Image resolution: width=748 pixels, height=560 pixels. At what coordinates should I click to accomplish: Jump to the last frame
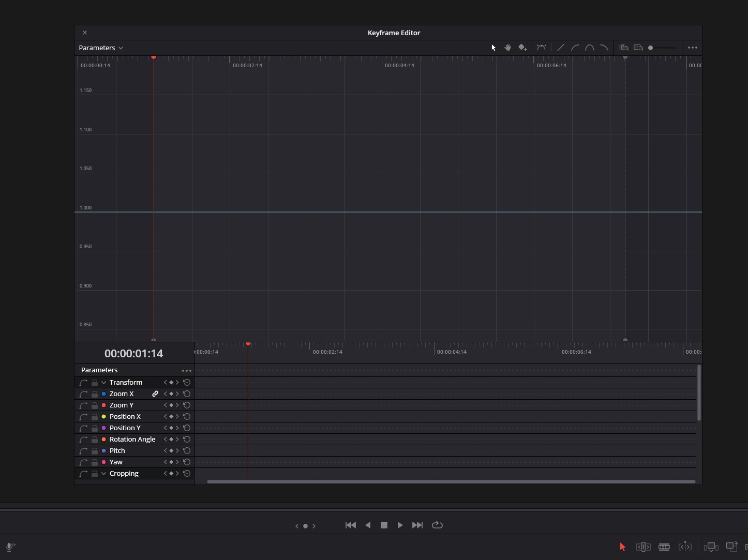point(417,525)
